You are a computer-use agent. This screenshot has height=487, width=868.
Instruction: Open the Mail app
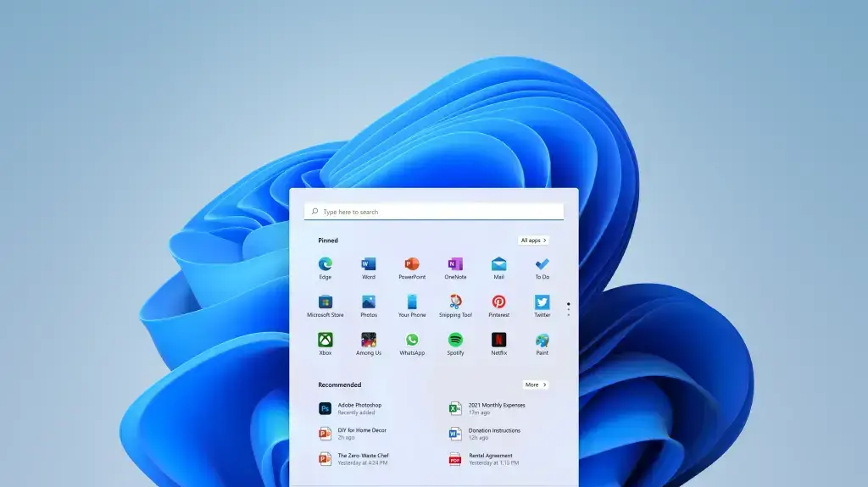click(x=498, y=268)
